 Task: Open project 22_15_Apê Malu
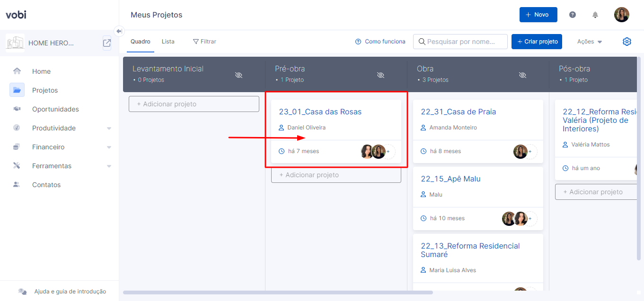tap(450, 179)
